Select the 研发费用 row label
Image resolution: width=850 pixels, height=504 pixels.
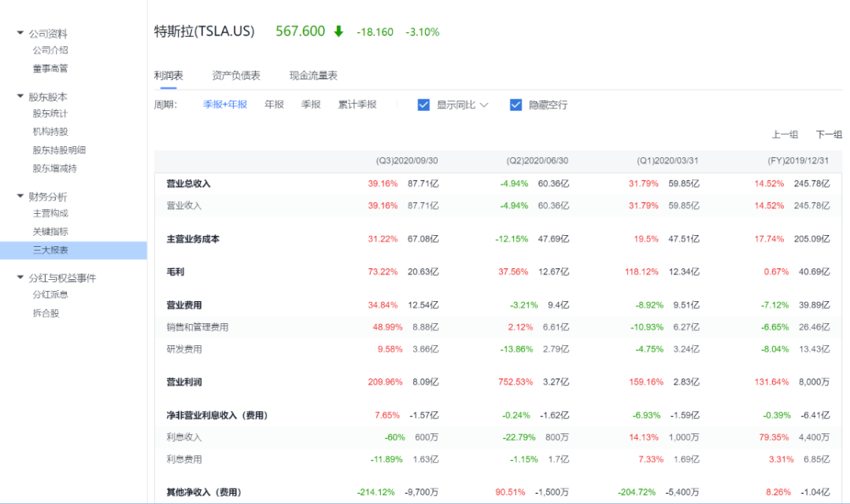coord(183,349)
